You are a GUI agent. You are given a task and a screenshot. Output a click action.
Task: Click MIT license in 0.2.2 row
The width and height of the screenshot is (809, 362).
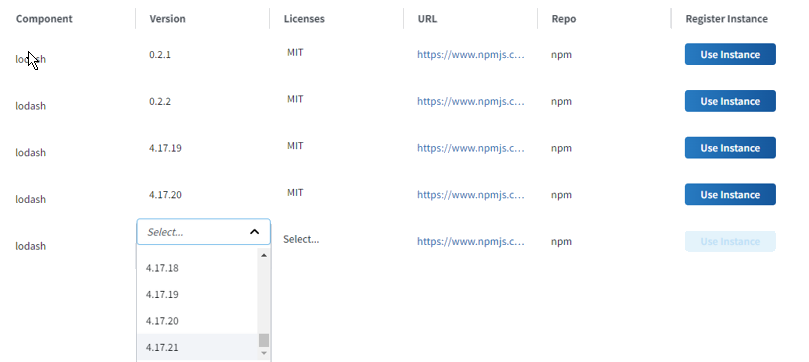[x=295, y=99]
